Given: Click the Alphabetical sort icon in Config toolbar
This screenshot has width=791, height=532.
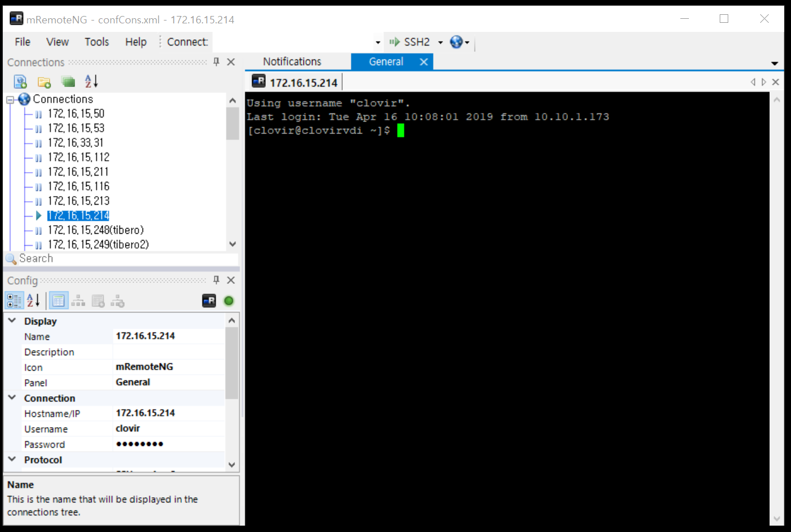Looking at the screenshot, I should [x=34, y=300].
